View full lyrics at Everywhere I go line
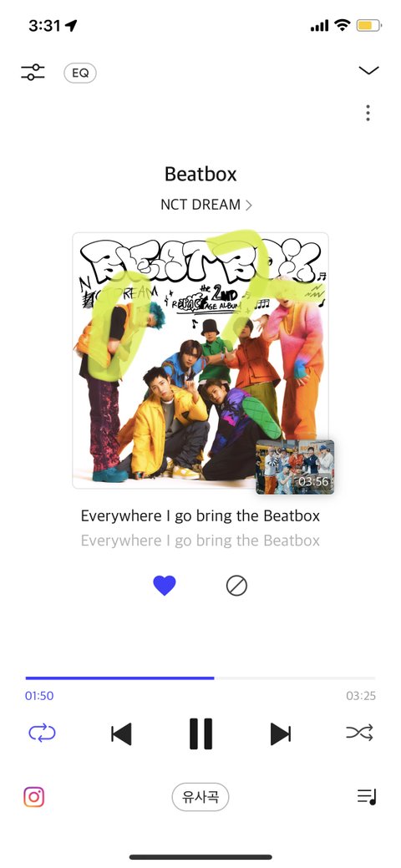Image resolution: width=401 pixels, height=868 pixels. pyautogui.click(x=200, y=516)
